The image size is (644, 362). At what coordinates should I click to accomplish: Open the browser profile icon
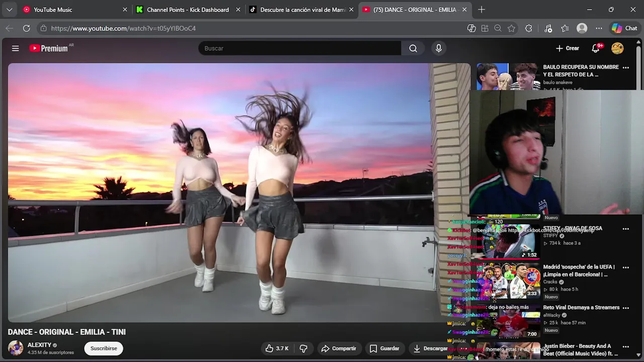pyautogui.click(x=582, y=29)
